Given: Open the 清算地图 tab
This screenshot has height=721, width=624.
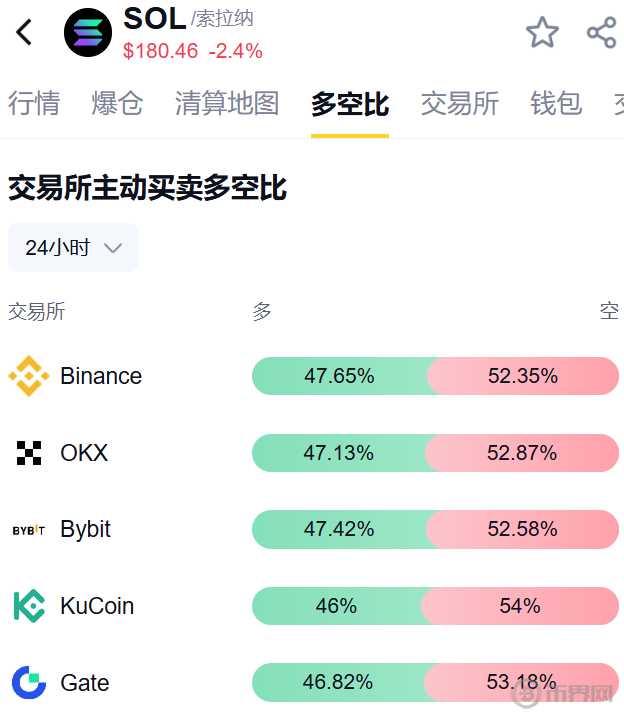Looking at the screenshot, I should tap(227, 103).
